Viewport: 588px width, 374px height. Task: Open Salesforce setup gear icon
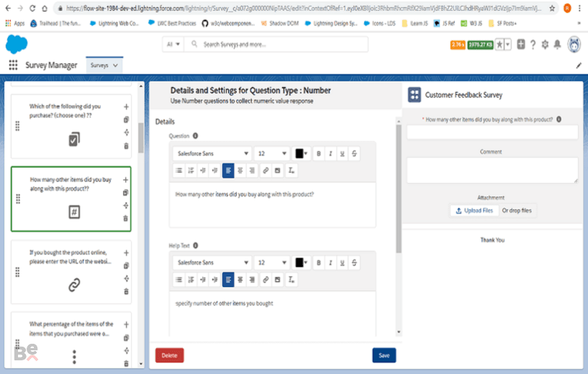click(545, 45)
